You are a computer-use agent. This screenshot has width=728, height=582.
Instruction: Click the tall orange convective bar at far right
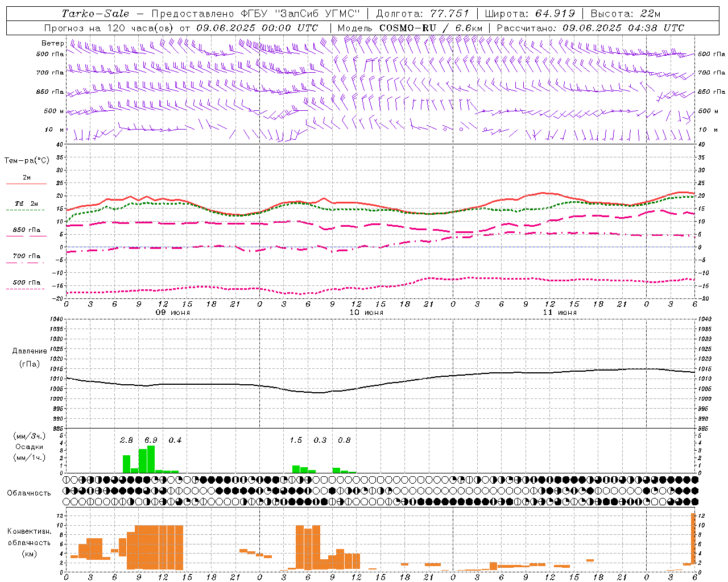coord(693,540)
